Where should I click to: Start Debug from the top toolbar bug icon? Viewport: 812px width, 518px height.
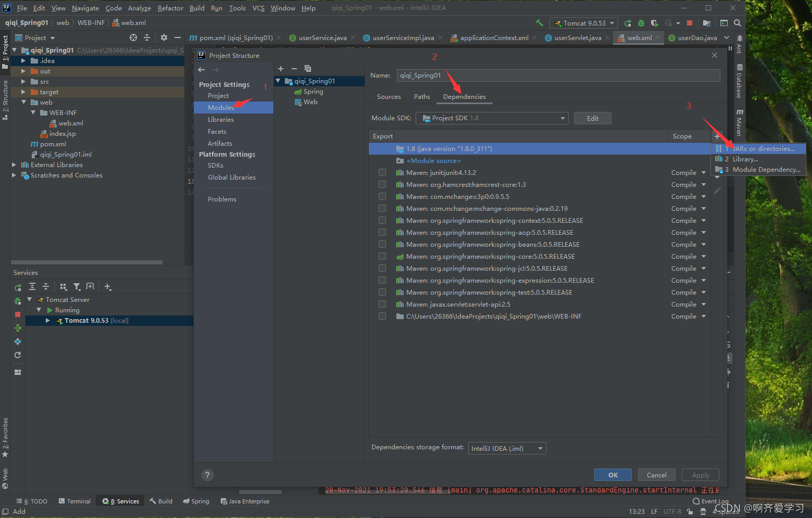click(640, 23)
